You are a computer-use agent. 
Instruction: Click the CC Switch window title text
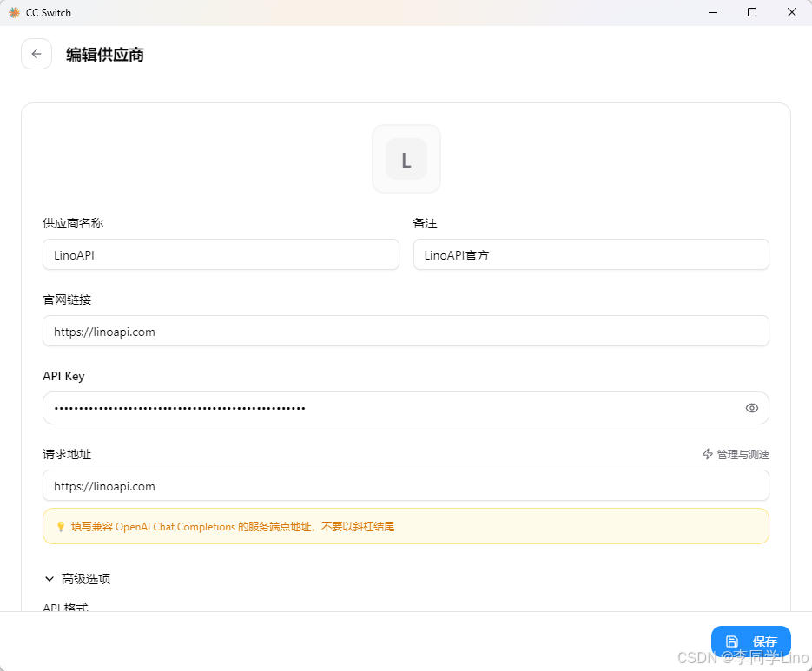[x=49, y=13]
